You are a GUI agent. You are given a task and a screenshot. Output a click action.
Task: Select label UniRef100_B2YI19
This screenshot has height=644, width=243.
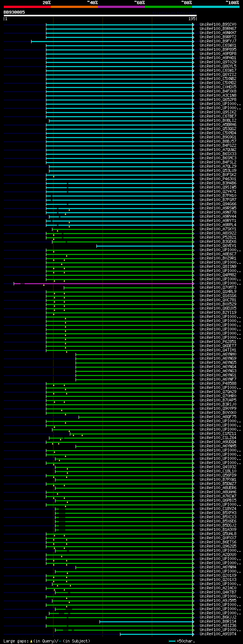click(218, 313)
